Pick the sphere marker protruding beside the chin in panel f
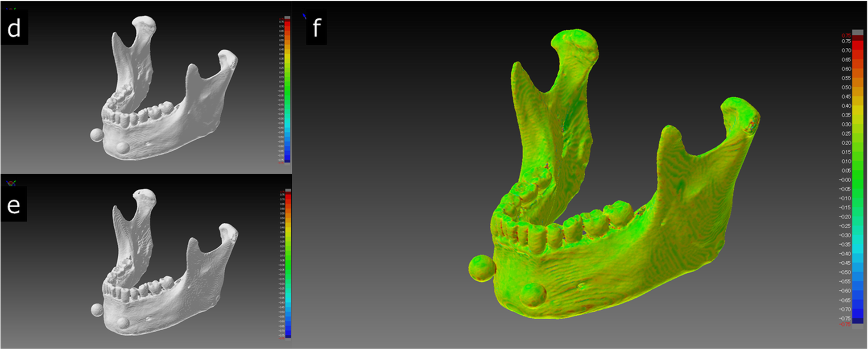Viewport: 868px width, 350px height. tap(482, 268)
